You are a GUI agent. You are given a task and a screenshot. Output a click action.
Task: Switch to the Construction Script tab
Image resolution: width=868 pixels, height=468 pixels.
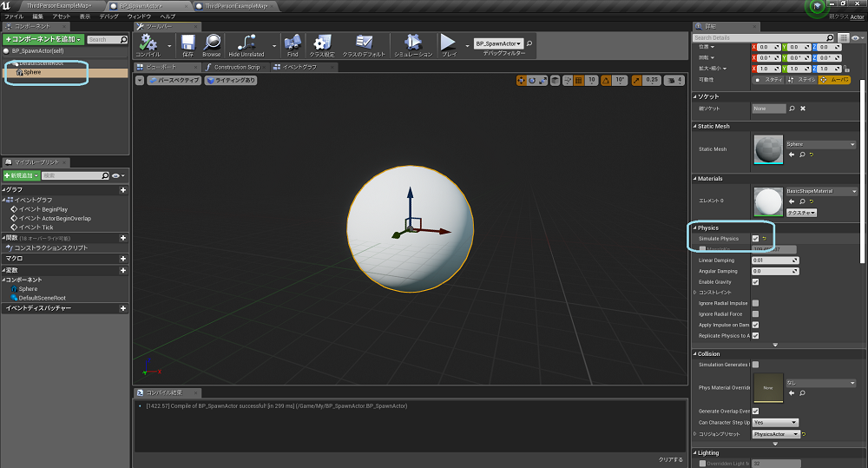coord(236,67)
